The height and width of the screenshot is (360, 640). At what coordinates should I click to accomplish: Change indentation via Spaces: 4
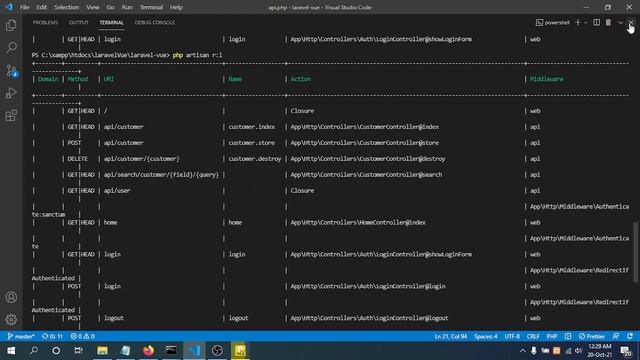[486, 336]
